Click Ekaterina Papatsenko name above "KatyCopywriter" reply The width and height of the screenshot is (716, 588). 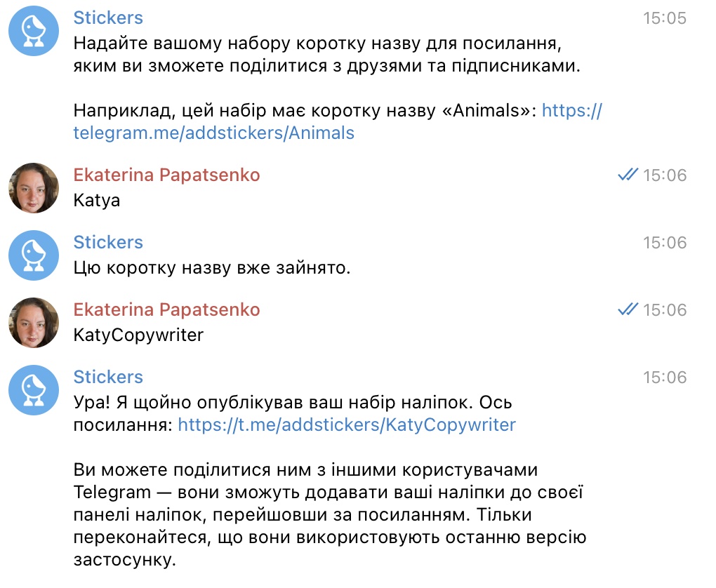(166, 310)
